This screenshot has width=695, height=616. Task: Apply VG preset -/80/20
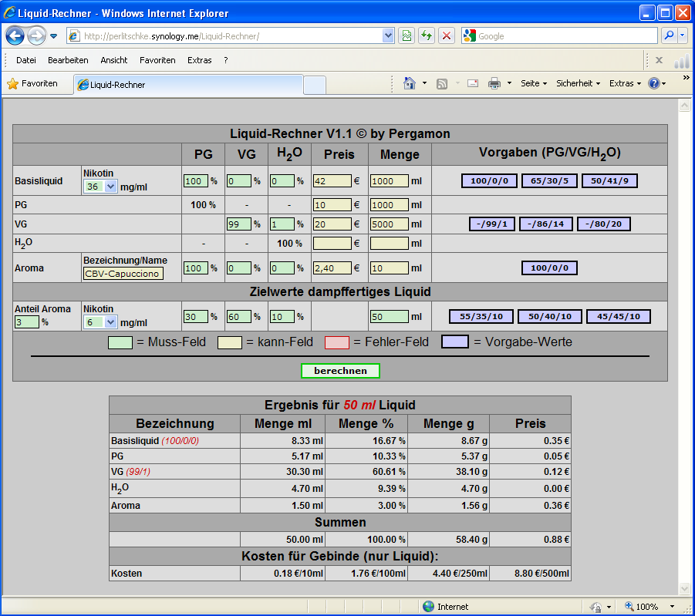[603, 224]
